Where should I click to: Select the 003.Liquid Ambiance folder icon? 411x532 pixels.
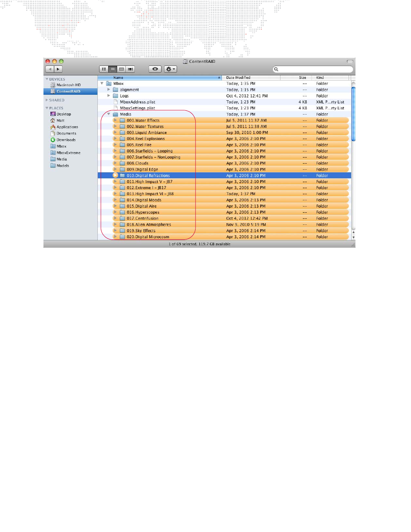pyautogui.click(x=122, y=133)
